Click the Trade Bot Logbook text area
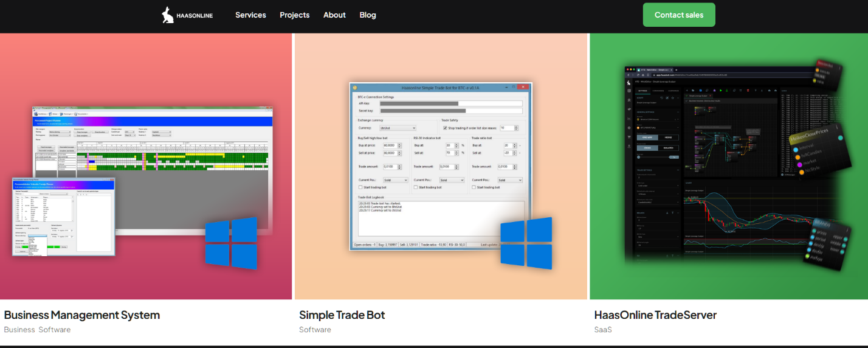The width and height of the screenshot is (868, 348). 441,219
